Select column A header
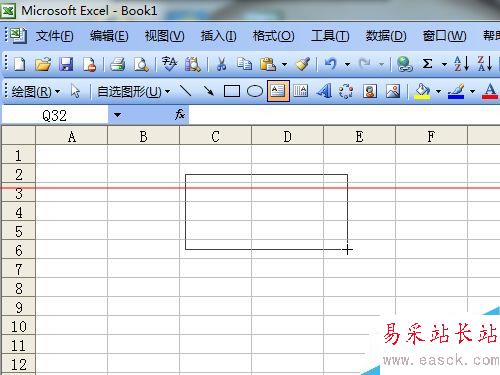500x375 pixels. coord(71,136)
